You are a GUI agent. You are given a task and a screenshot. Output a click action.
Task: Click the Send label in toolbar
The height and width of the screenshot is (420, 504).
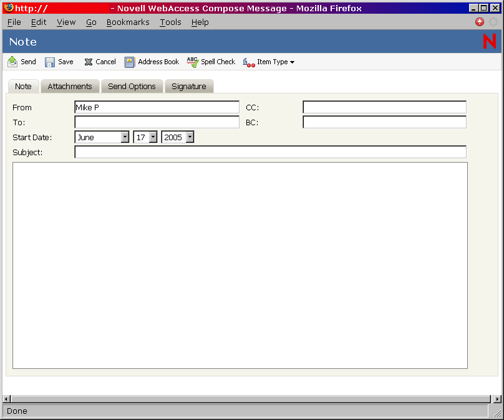(x=28, y=62)
